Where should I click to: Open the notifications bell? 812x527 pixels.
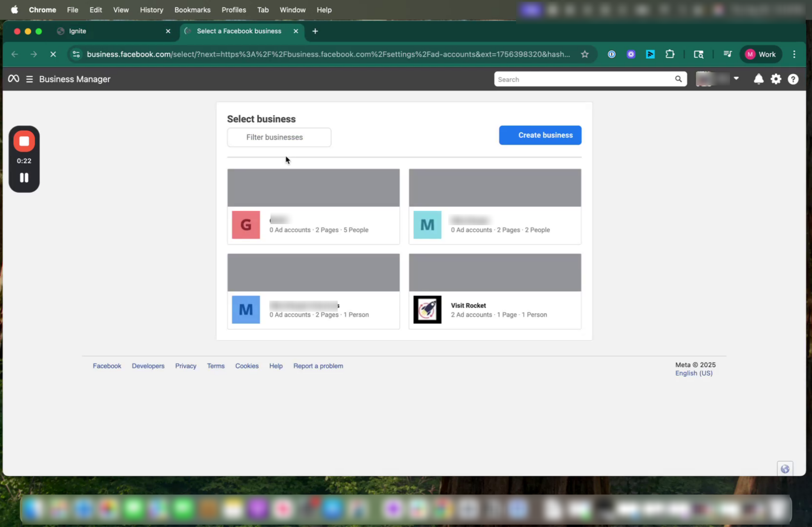tap(759, 79)
